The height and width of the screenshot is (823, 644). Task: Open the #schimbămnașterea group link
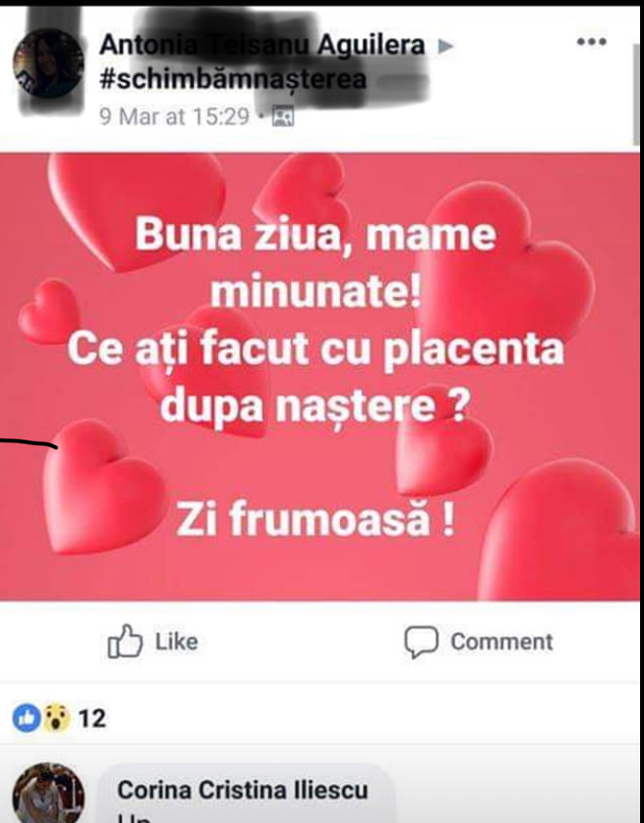point(233,79)
